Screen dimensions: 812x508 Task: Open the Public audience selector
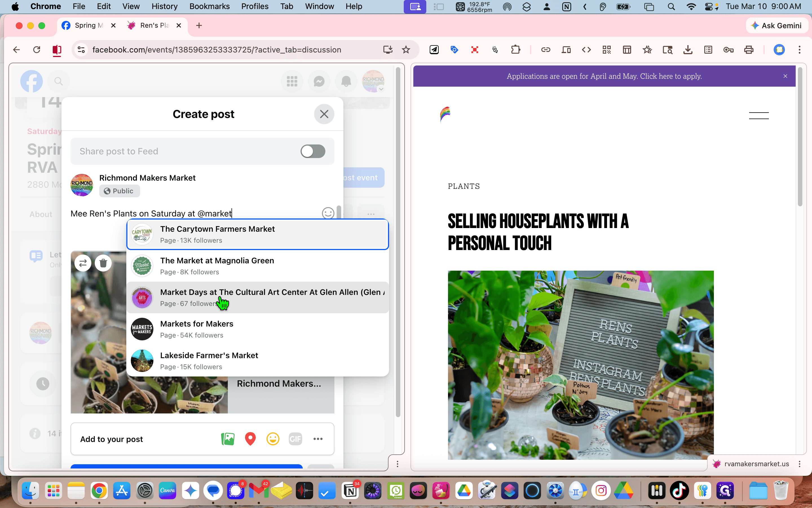pos(120,191)
